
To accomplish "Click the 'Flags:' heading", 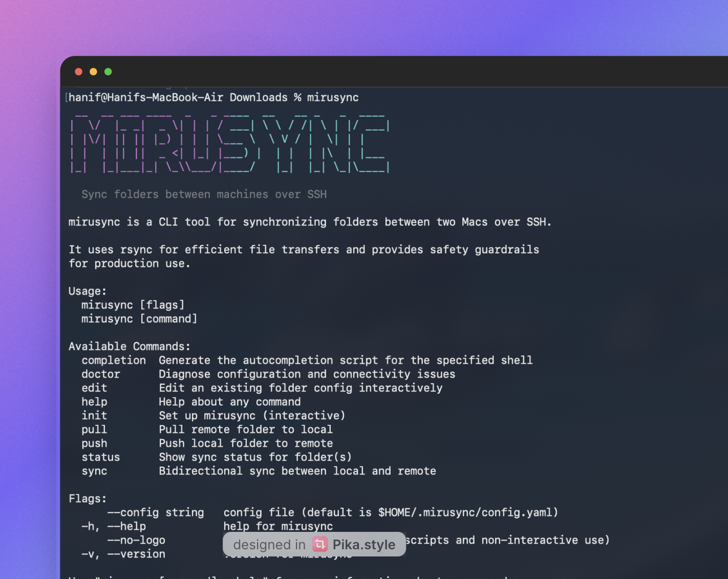I will (x=88, y=499).
